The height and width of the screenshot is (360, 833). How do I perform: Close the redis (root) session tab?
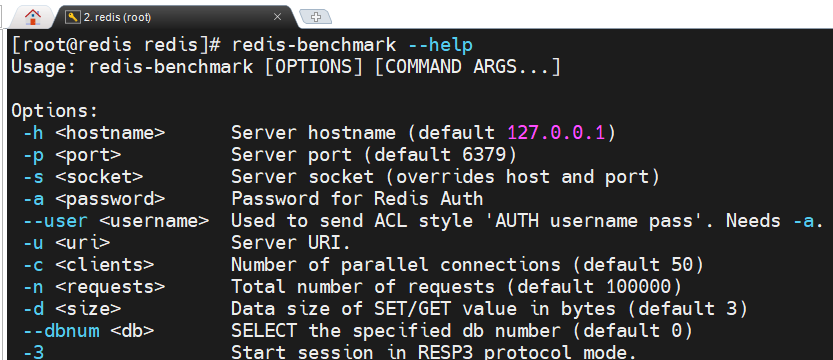click(277, 17)
